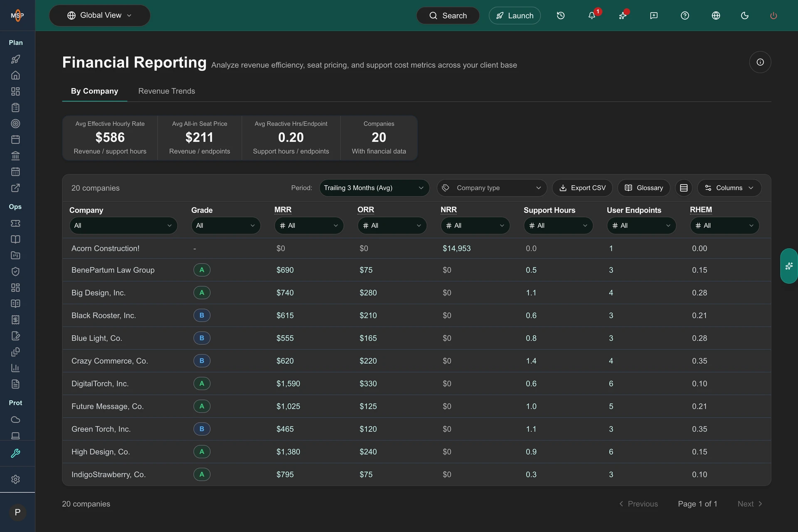Click the sparkle AI icon with red dot
The width and height of the screenshot is (798, 532).
623,15
